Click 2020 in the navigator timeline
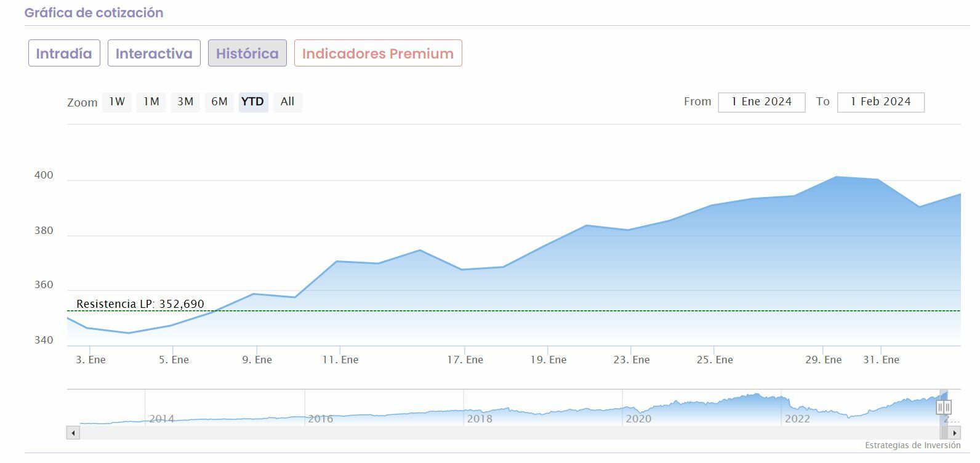This screenshot has height=463, width=980. (x=638, y=419)
